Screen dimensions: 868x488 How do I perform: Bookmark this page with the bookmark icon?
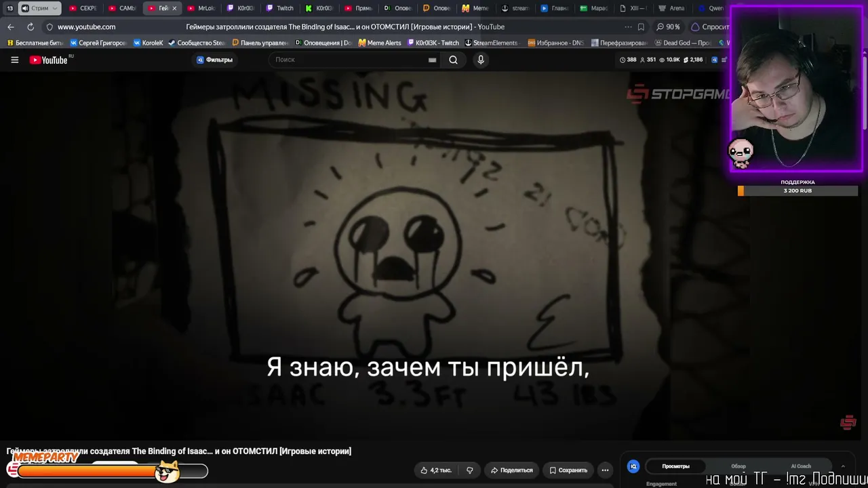point(641,26)
